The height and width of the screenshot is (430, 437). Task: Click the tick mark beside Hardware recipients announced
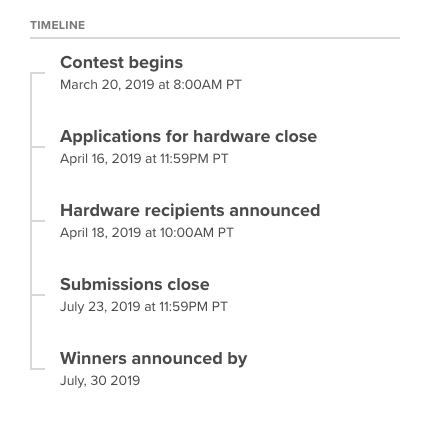(38, 221)
